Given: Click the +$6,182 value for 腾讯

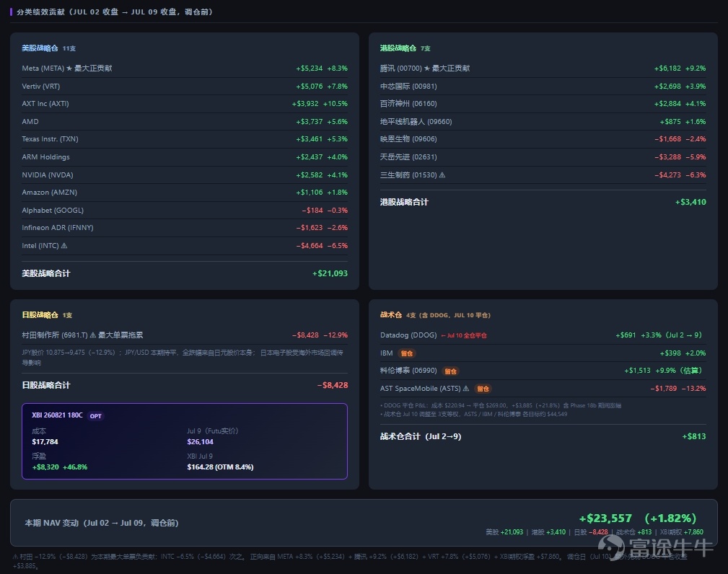Looking at the screenshot, I should [x=667, y=69].
